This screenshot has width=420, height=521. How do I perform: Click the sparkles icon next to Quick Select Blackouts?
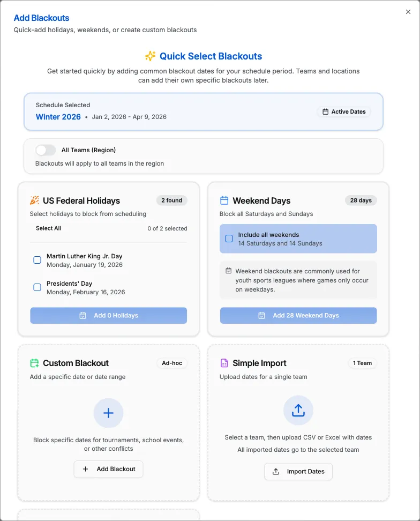pos(149,56)
